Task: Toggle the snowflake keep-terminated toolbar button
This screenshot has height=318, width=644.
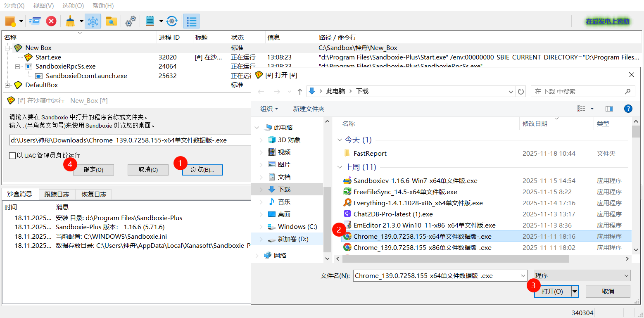Action: click(x=93, y=21)
